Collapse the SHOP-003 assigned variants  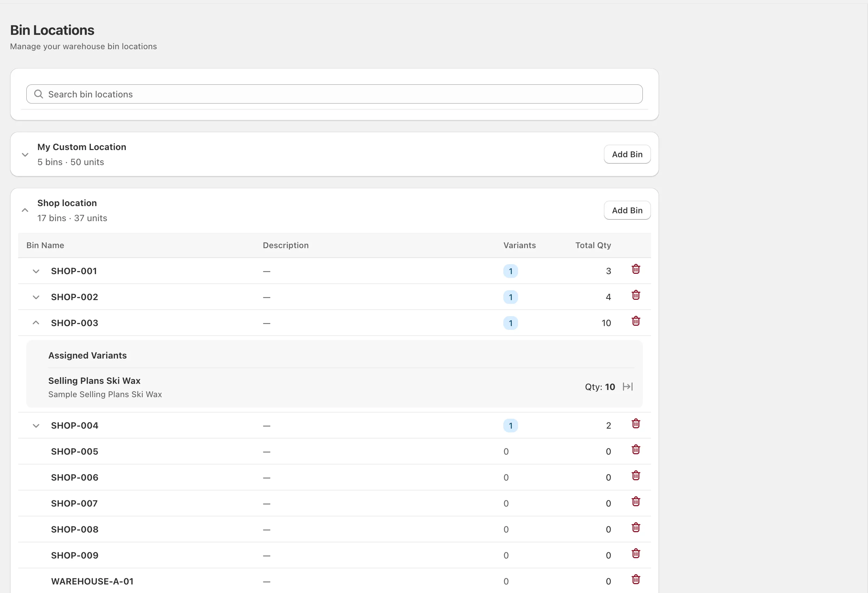(x=36, y=323)
